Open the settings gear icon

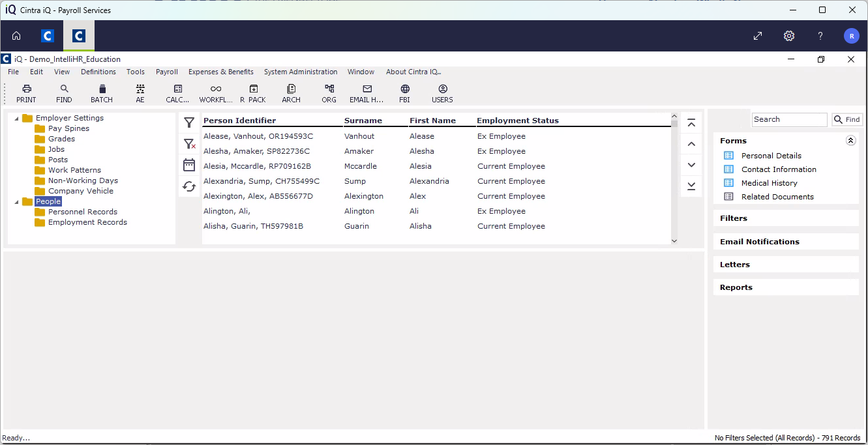[x=789, y=36]
